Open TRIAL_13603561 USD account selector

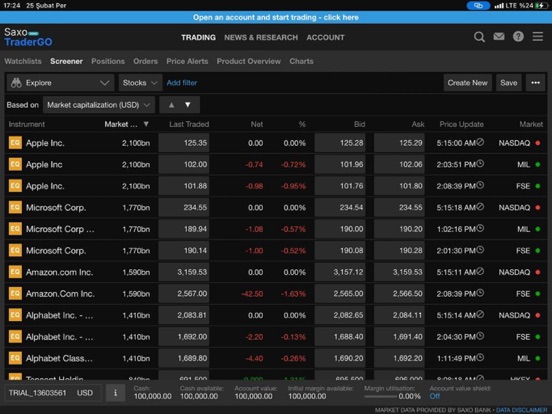pyautogui.click(x=53, y=393)
